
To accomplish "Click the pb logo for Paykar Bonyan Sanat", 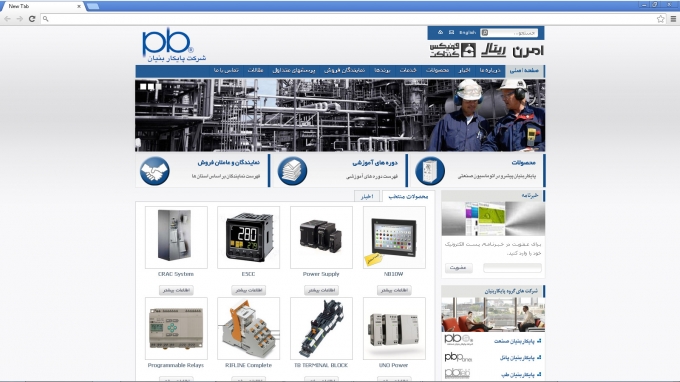I will click(458, 340).
